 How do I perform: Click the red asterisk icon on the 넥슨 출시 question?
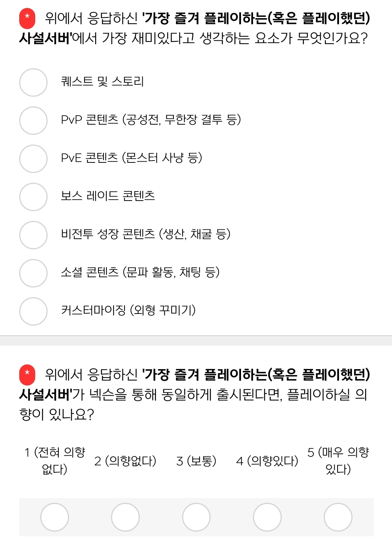coord(27,375)
